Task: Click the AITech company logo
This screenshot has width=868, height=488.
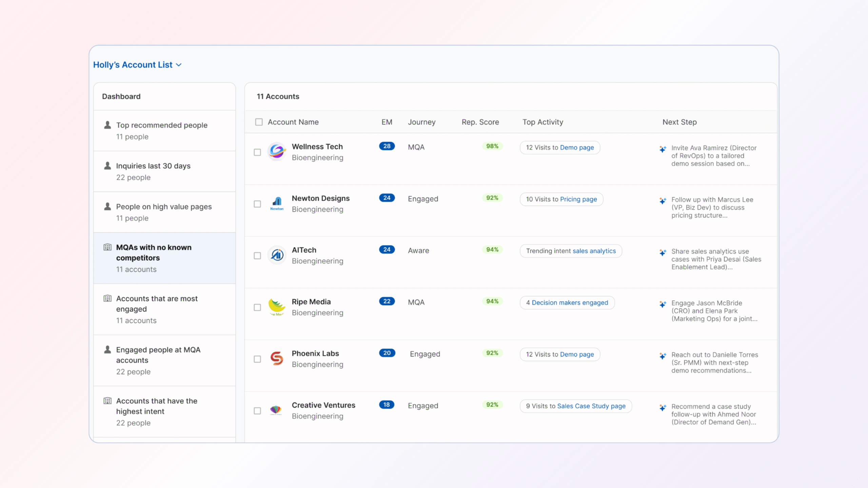Action: click(277, 255)
